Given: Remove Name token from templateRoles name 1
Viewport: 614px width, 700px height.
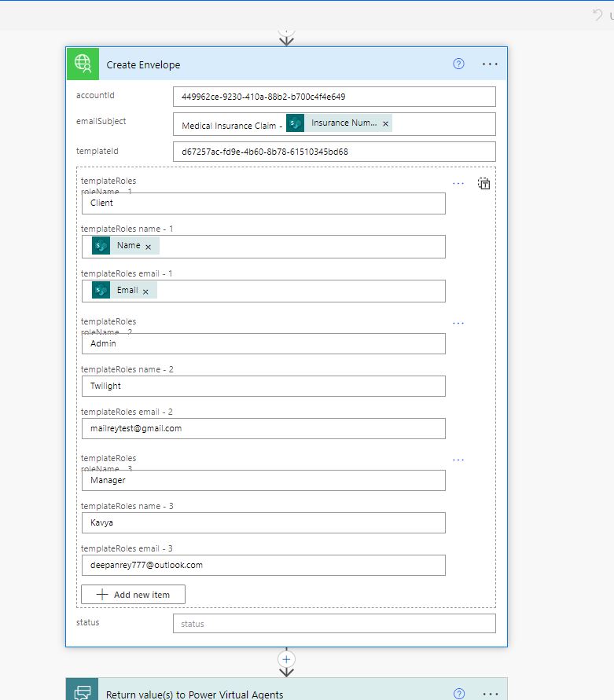Looking at the screenshot, I should [x=149, y=247].
